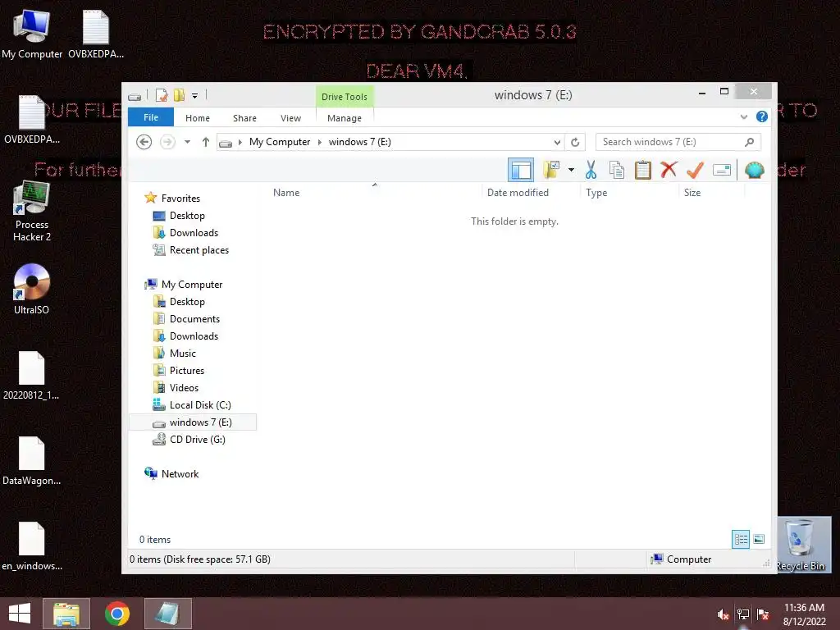This screenshot has height=630, width=840.
Task: Select windows 7 (E:) in navigation tree
Action: pyautogui.click(x=193, y=422)
